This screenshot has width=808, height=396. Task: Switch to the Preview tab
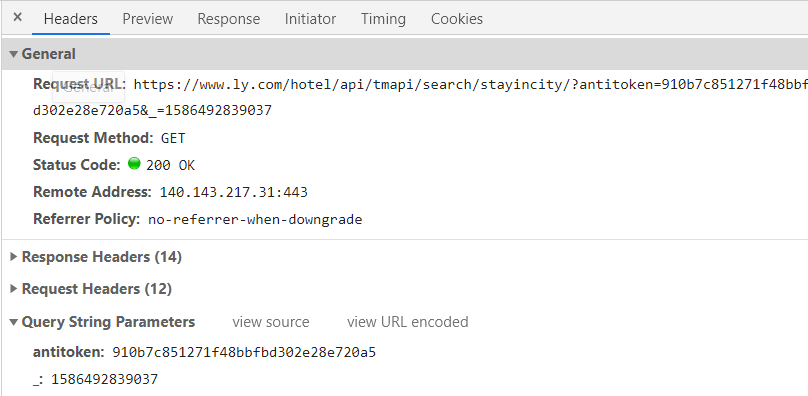pyautogui.click(x=147, y=19)
